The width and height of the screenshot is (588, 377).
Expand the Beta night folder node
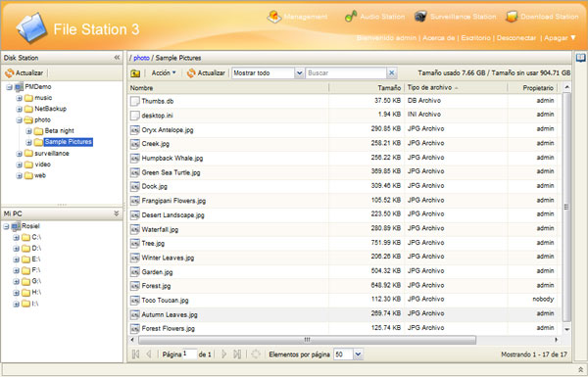coord(28,131)
